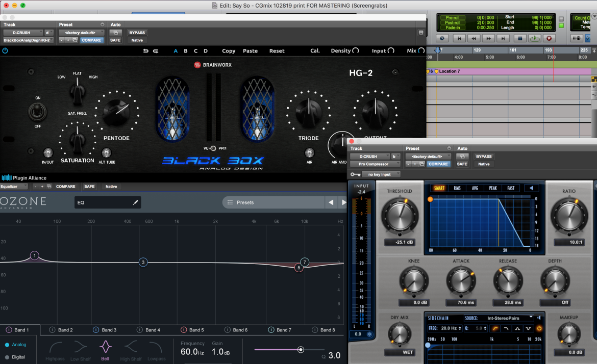Screen dimensions: 597x364
Task: Click the online sync clock button in transport
Action: [442, 38]
